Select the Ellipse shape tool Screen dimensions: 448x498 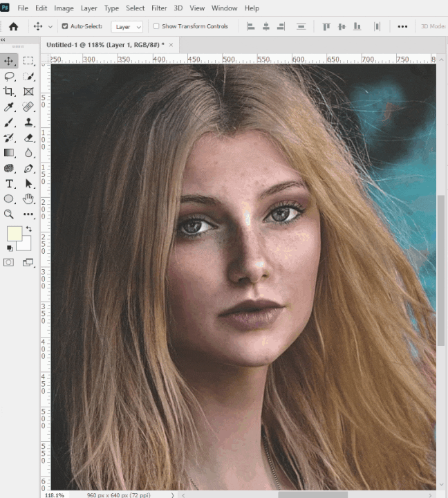[9, 199]
